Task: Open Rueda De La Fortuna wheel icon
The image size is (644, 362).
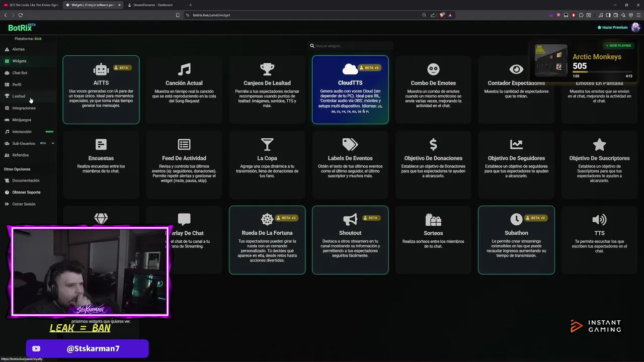Action: (267, 219)
